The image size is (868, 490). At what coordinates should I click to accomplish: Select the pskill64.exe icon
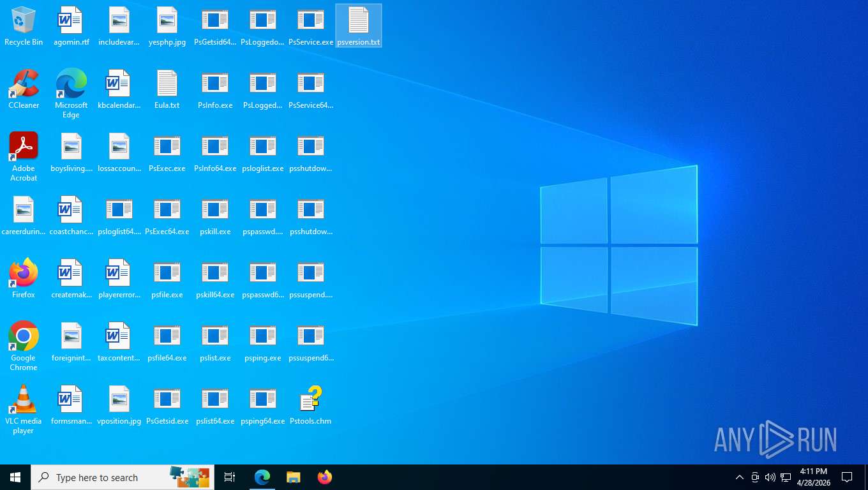pyautogui.click(x=215, y=279)
